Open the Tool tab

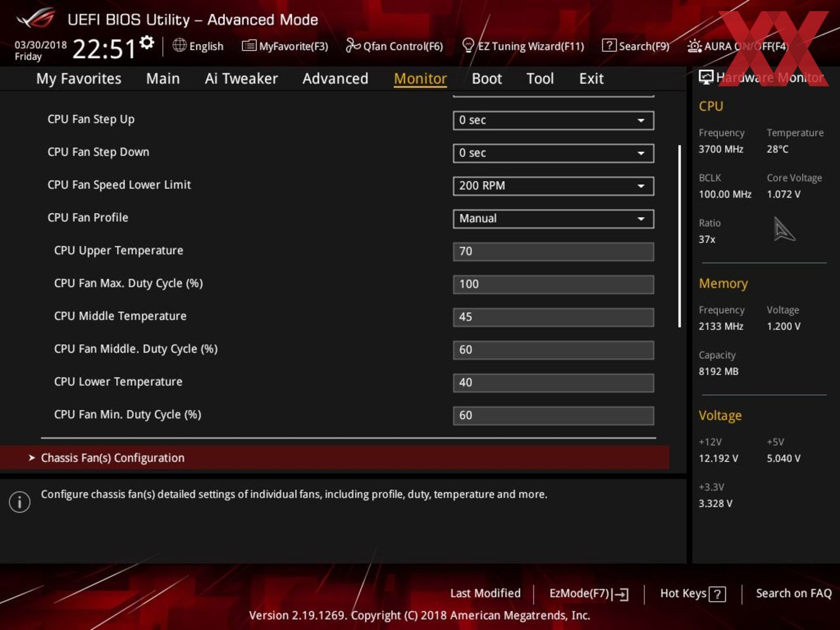(540, 78)
